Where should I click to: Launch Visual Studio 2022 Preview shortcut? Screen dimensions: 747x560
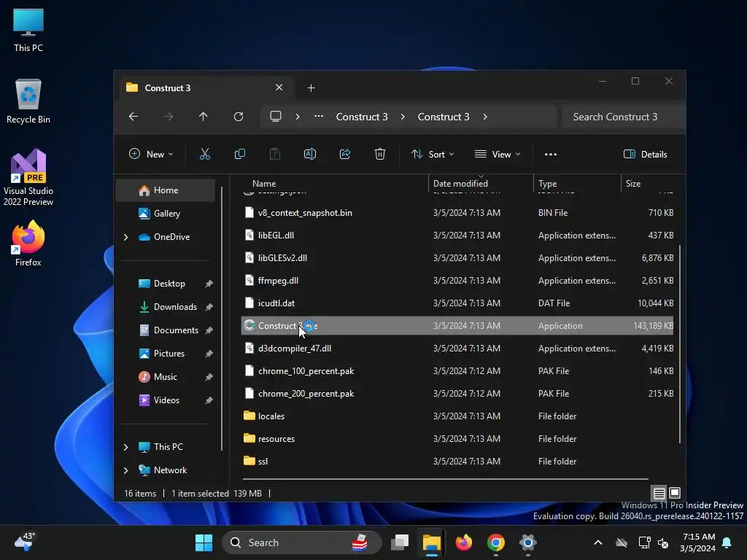coord(28,177)
